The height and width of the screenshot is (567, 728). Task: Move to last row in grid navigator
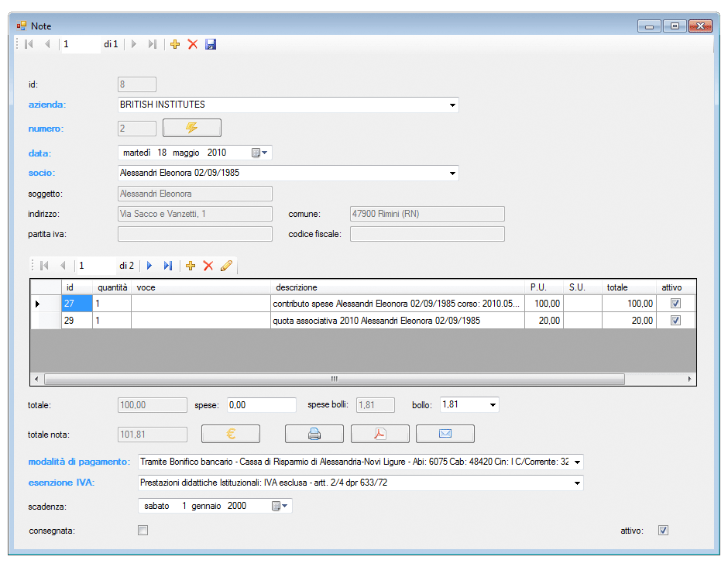(x=168, y=266)
